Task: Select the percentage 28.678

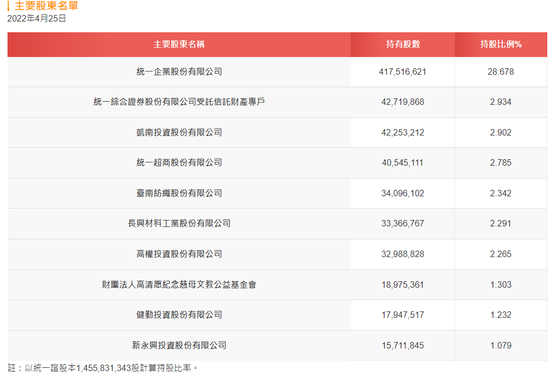Action: pos(501,72)
